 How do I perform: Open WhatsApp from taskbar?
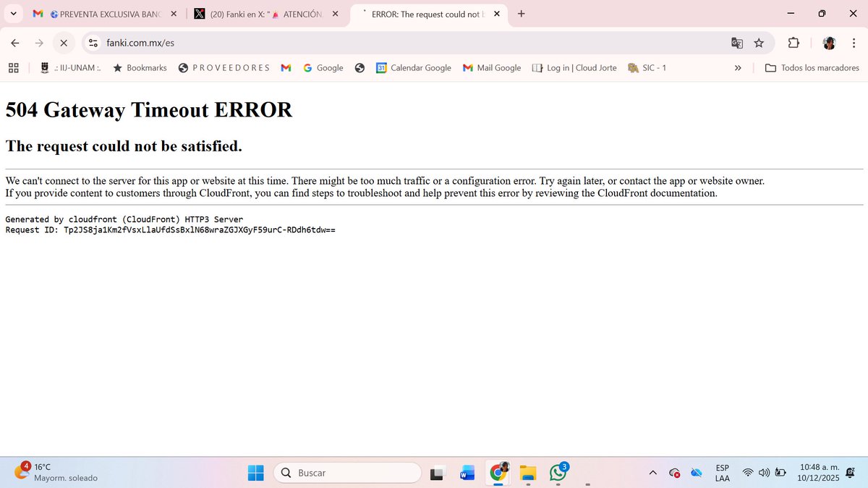coord(558,473)
